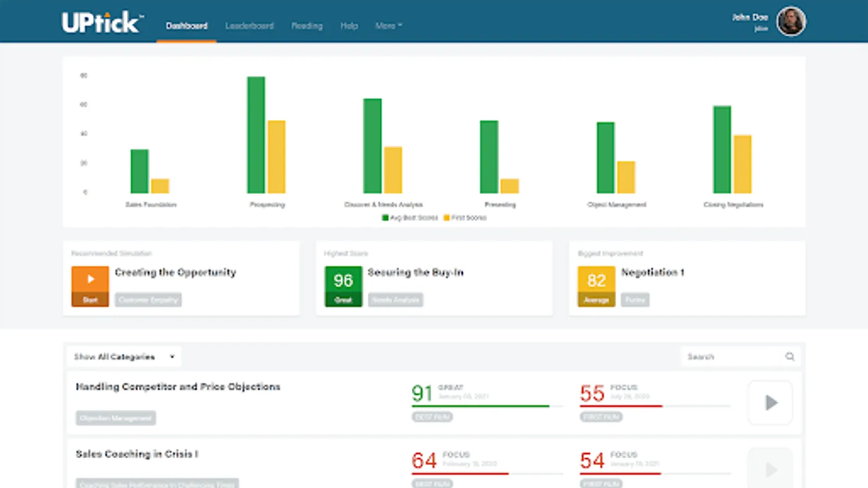Open Negotiation 1 title link
This screenshot has height=488, width=868.
coord(653,272)
